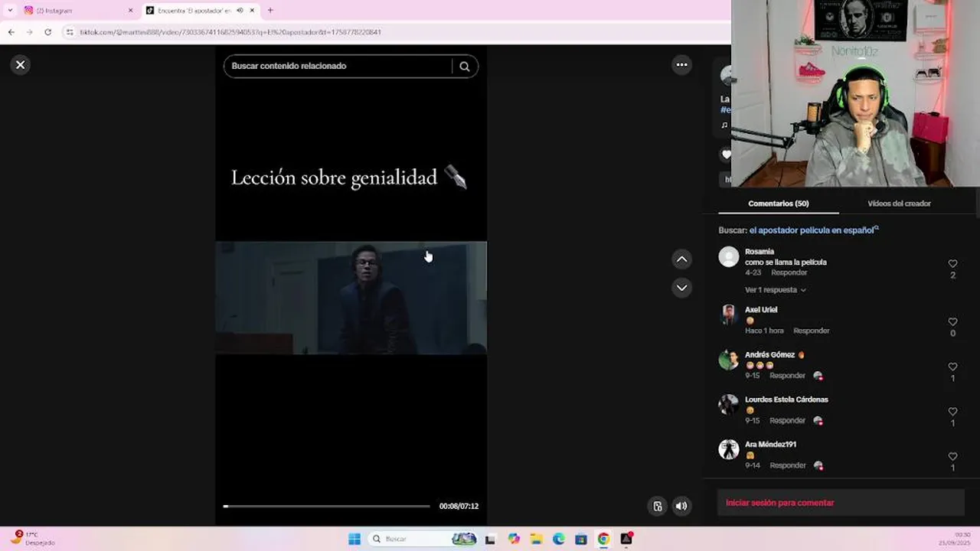Click the browser forward arrow
Screen dimensions: 980x551
[x=29, y=32]
